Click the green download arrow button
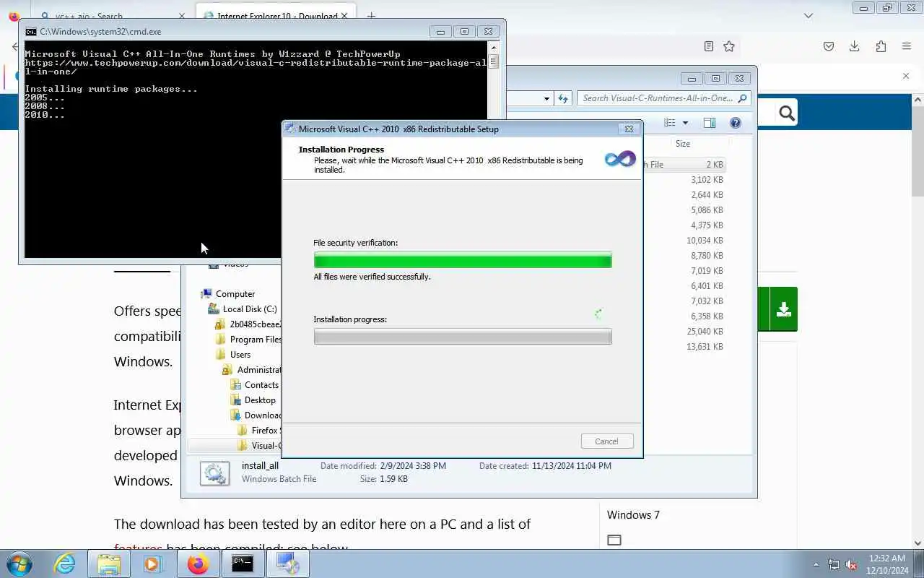924x578 pixels. point(783,309)
